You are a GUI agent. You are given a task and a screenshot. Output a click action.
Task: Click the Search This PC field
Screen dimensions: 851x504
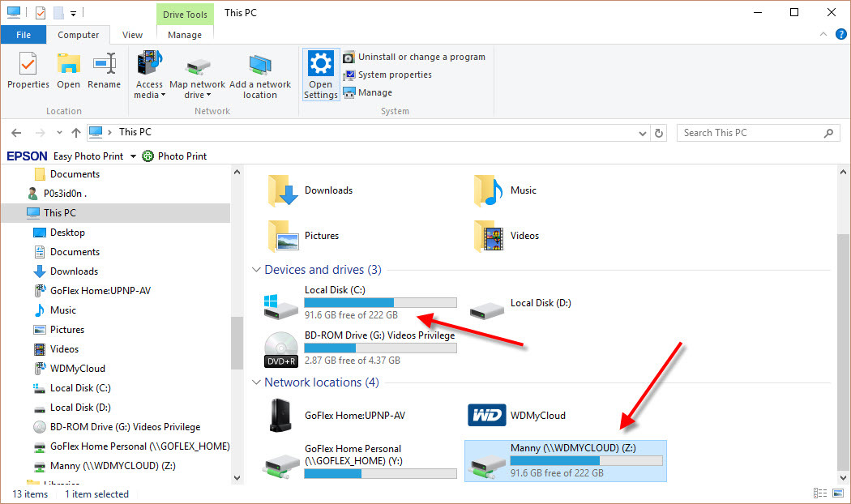(758, 133)
